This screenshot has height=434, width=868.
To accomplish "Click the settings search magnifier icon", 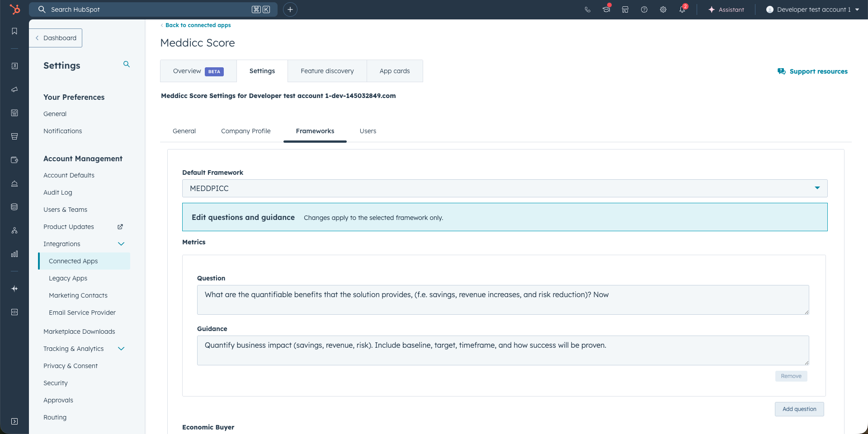I will [127, 65].
